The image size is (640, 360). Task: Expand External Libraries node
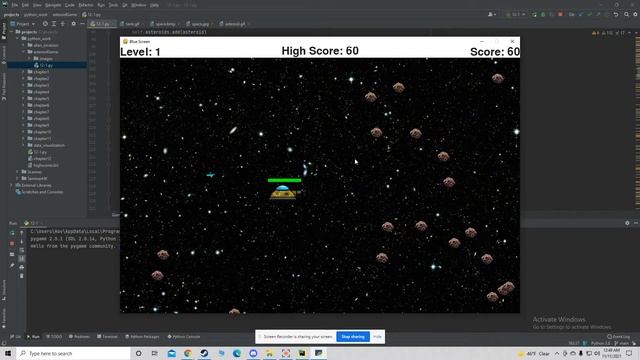pos(11,185)
